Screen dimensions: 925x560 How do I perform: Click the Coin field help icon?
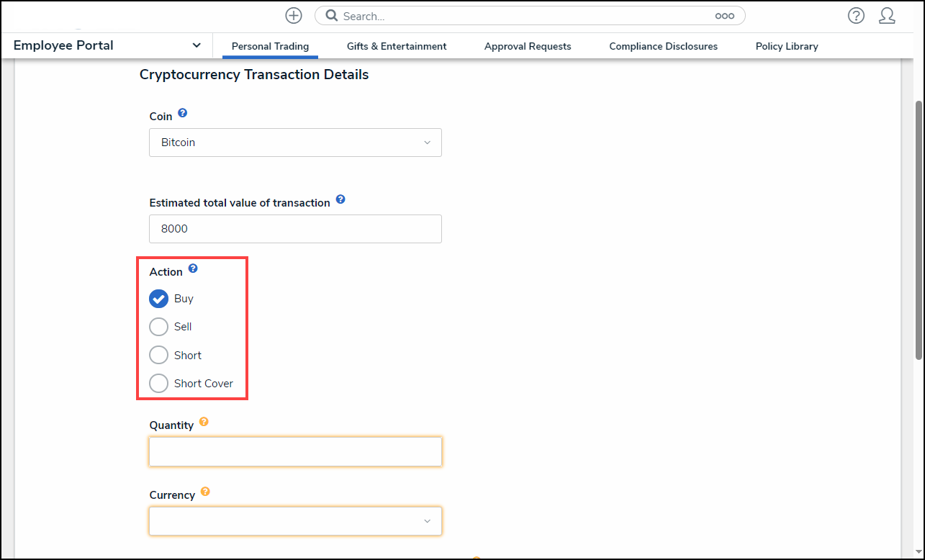point(183,114)
